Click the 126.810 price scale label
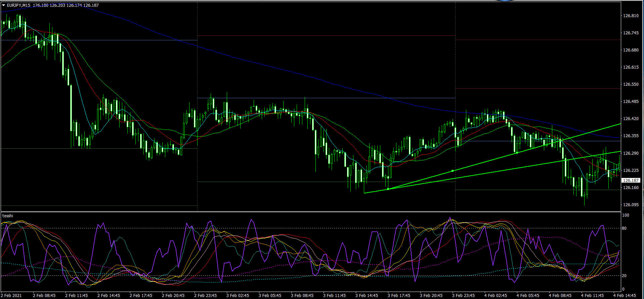 click(631, 16)
